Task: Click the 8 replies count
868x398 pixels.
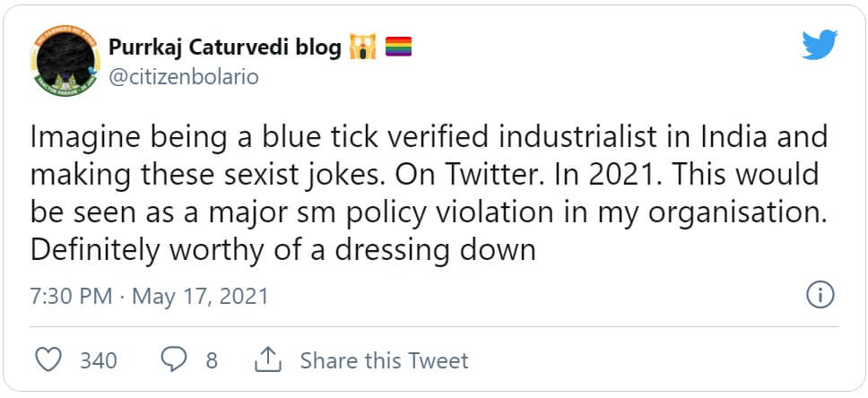Action: 212,360
